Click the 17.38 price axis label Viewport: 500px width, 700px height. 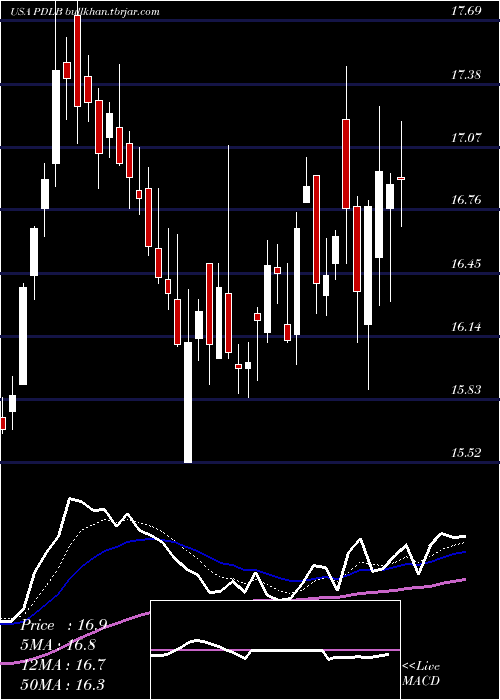[466, 75]
